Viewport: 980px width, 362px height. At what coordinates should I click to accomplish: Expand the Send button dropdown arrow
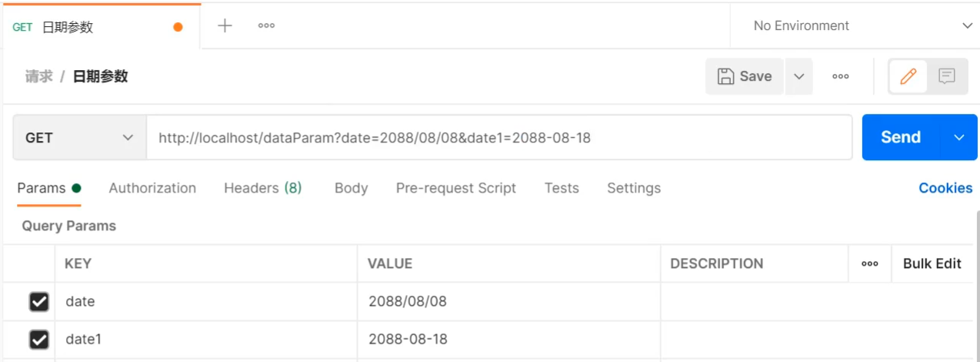(x=959, y=137)
